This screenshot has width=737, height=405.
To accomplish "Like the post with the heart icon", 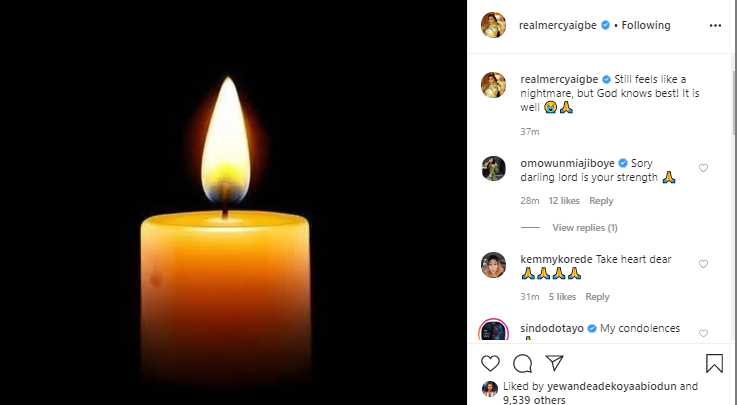I will (x=491, y=363).
